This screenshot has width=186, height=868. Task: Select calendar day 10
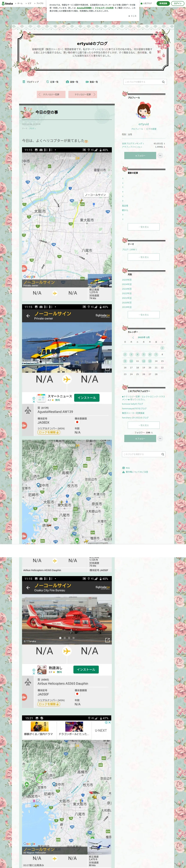click(131, 361)
